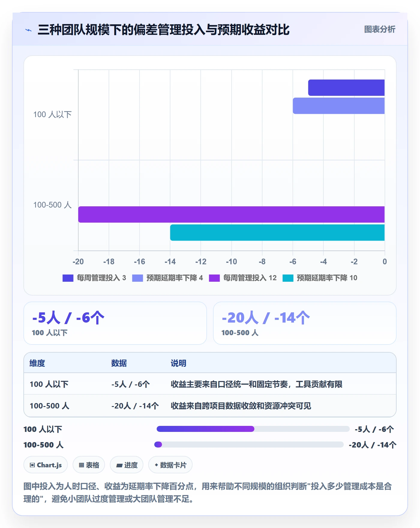The width and height of the screenshot is (420, 528).
Task: Click the progress bar for 100 人以下
Action: click(x=253, y=429)
